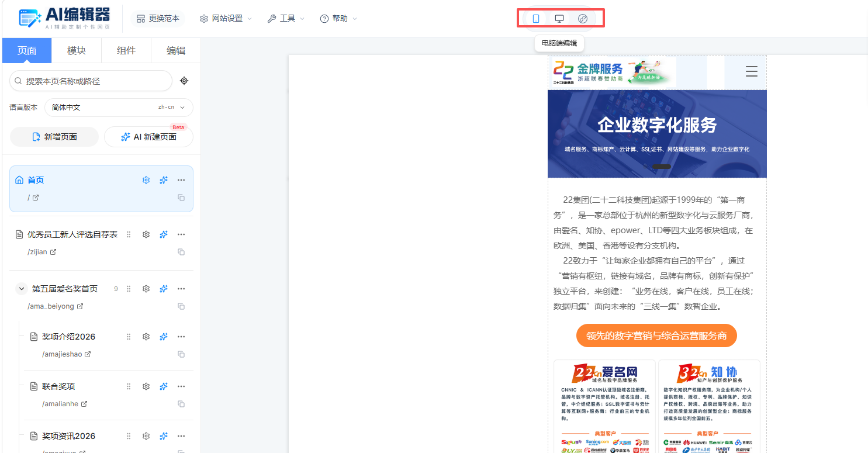Open hamburger menu in the page preview

(x=752, y=72)
